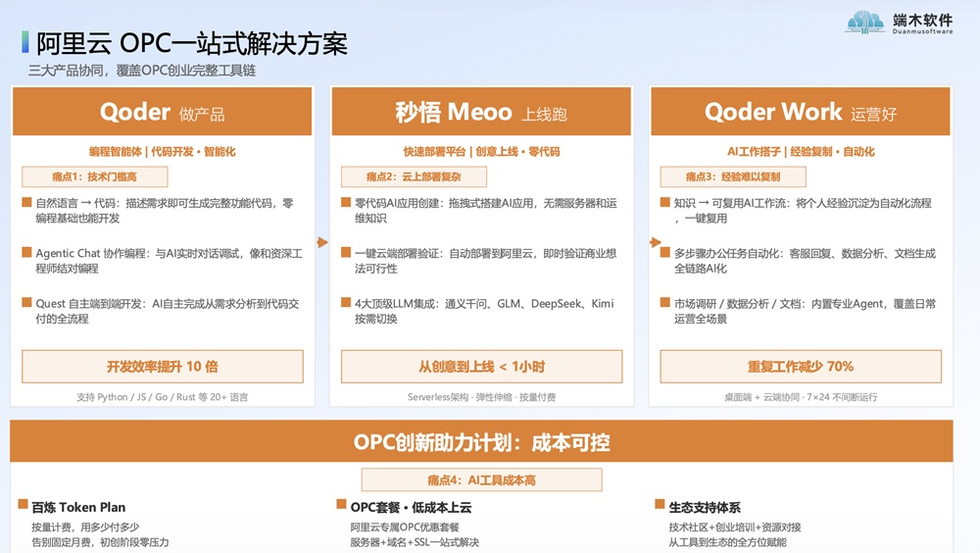Click text 从工具到生态的全方位赋能

(x=727, y=542)
